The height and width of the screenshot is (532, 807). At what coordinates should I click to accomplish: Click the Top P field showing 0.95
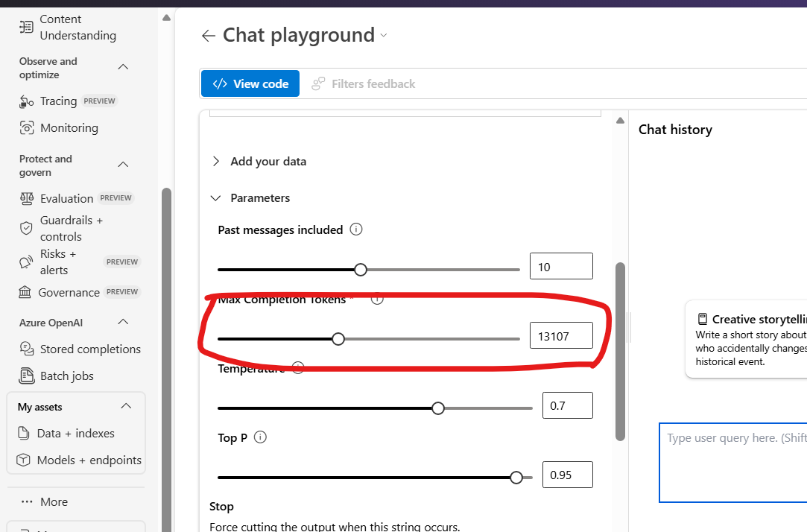(567, 475)
